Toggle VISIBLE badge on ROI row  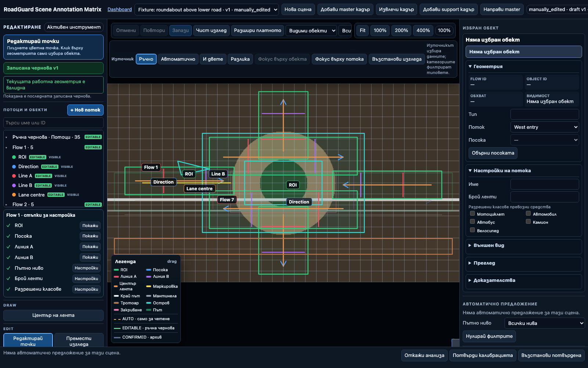coord(55,157)
